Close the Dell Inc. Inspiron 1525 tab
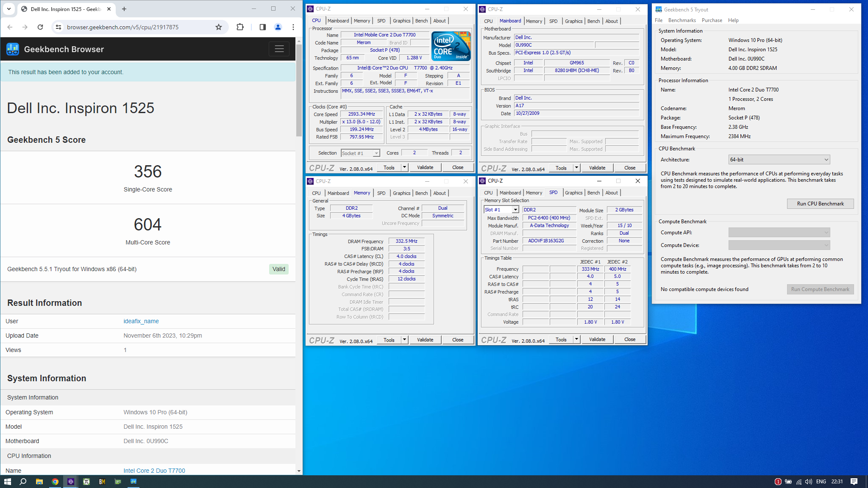The width and height of the screenshot is (868, 488). coord(109,9)
